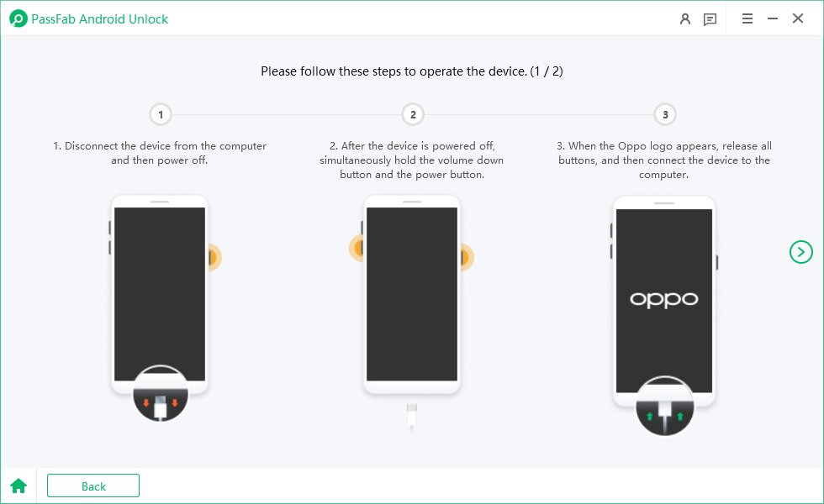
Task: Click the Oppo logo phone image
Action: 664,301
